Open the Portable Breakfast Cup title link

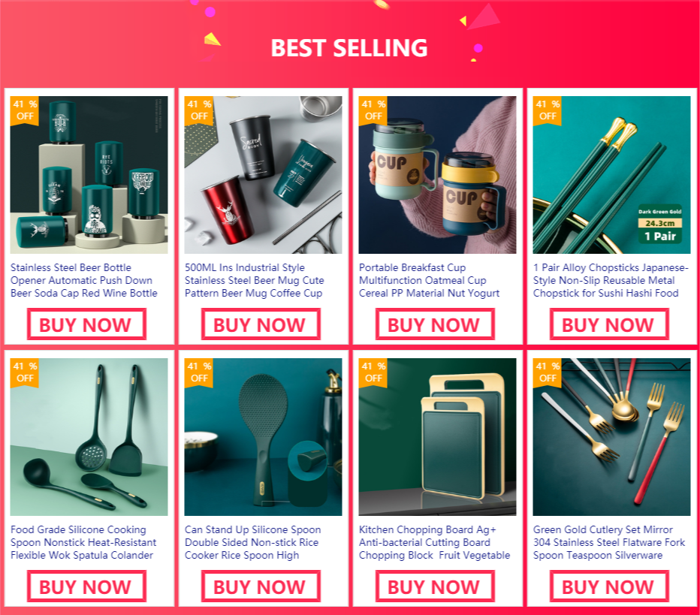click(429, 280)
